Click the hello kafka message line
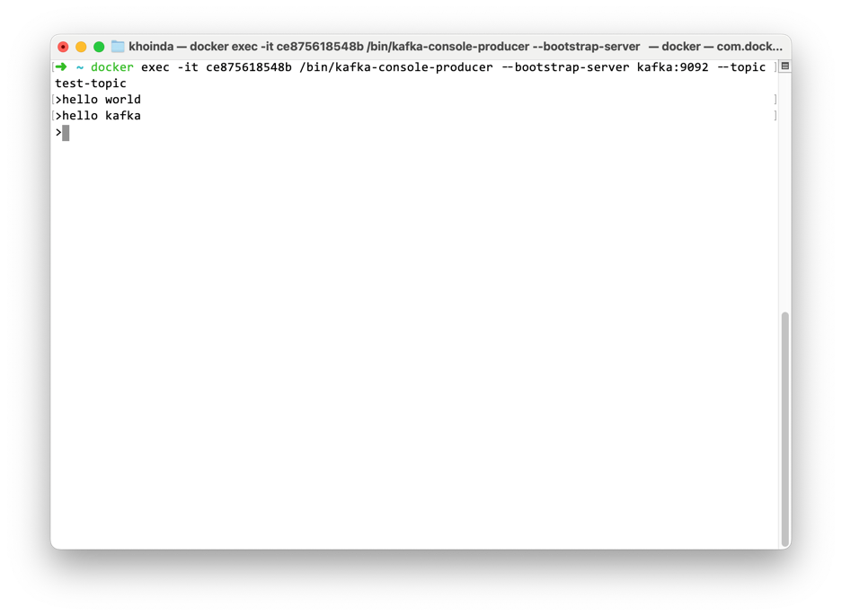This screenshot has width=842, height=616. coord(102,116)
